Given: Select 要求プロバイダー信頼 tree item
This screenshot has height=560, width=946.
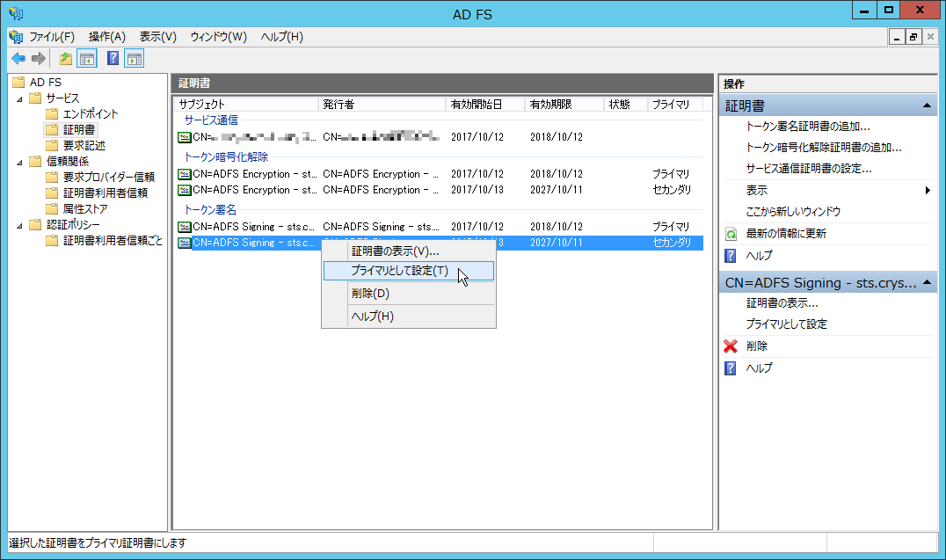Looking at the screenshot, I should [109, 177].
